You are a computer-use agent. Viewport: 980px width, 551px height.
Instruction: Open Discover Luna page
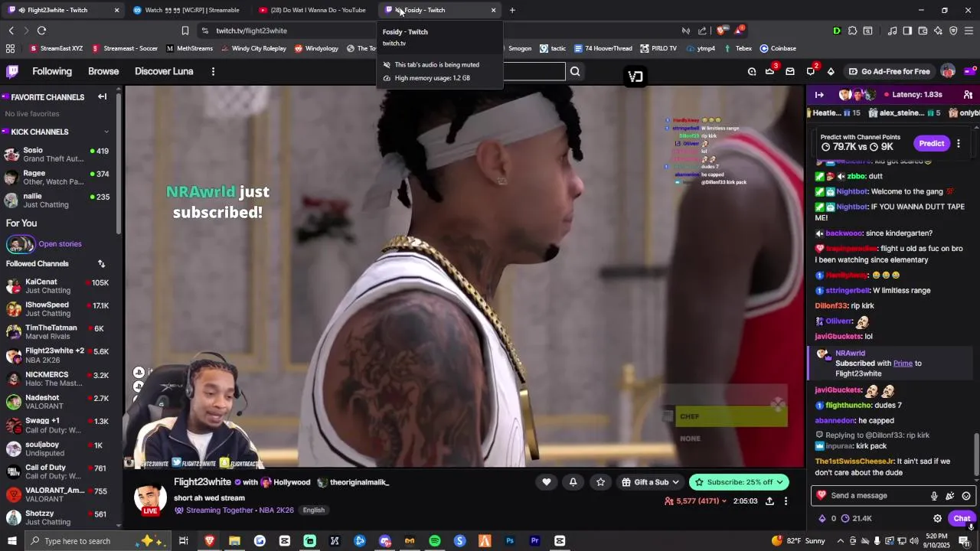point(164,71)
